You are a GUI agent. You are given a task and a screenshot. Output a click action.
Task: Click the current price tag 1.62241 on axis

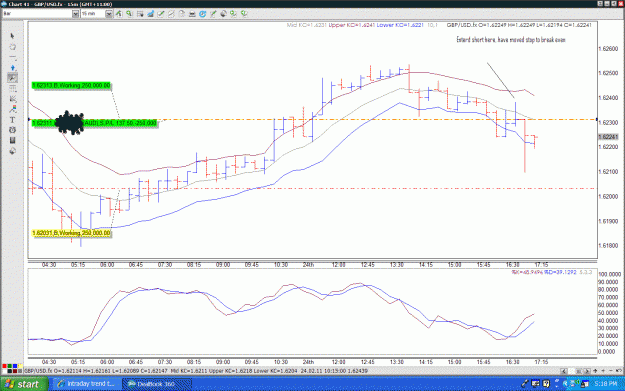pyautogui.click(x=608, y=137)
